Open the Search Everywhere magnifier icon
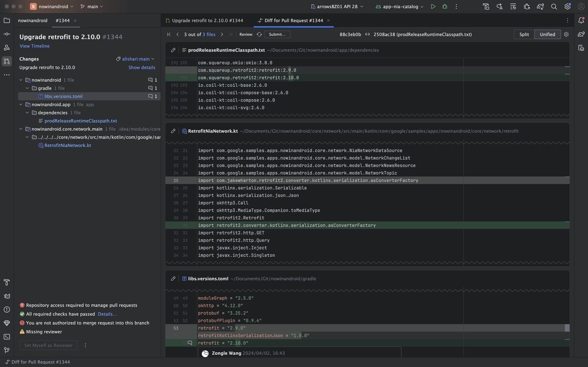 tap(554, 7)
